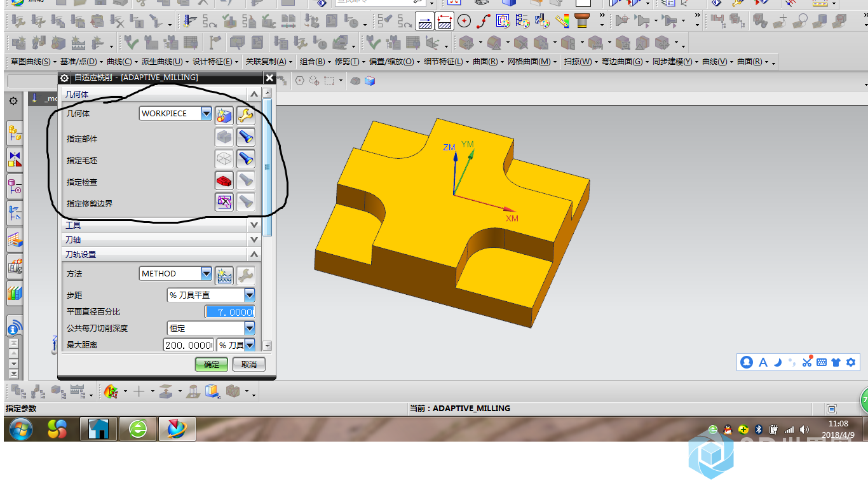Confirm dialog with 确定 button
Screen dimensions: 868x488
[211, 364]
